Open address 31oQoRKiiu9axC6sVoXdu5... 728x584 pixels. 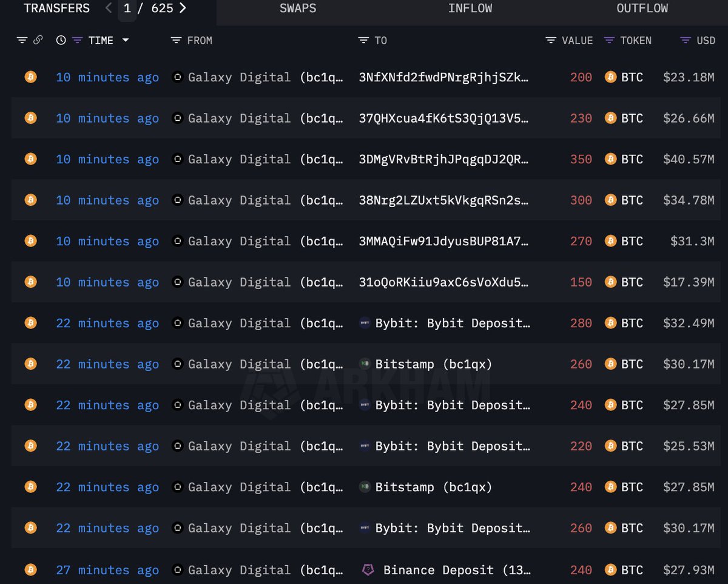[x=444, y=282]
